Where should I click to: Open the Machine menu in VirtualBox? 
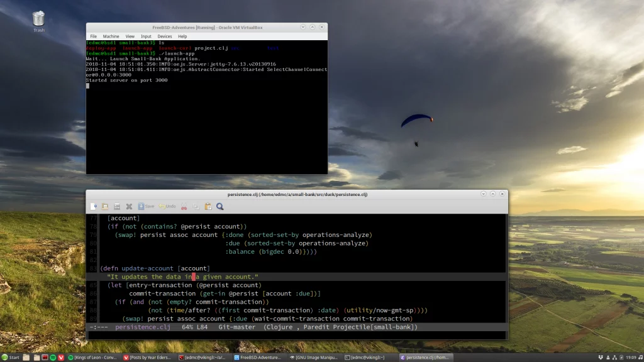pos(111,36)
